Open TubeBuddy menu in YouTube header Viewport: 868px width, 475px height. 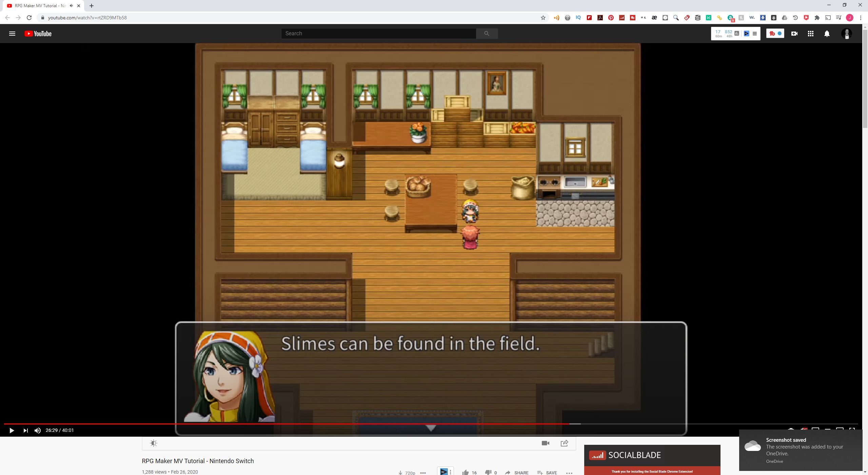775,34
